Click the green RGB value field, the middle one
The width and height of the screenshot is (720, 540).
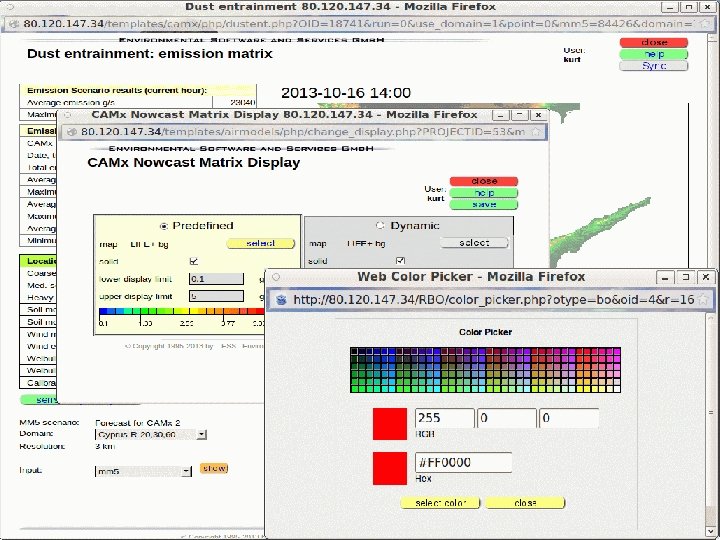tap(507, 418)
